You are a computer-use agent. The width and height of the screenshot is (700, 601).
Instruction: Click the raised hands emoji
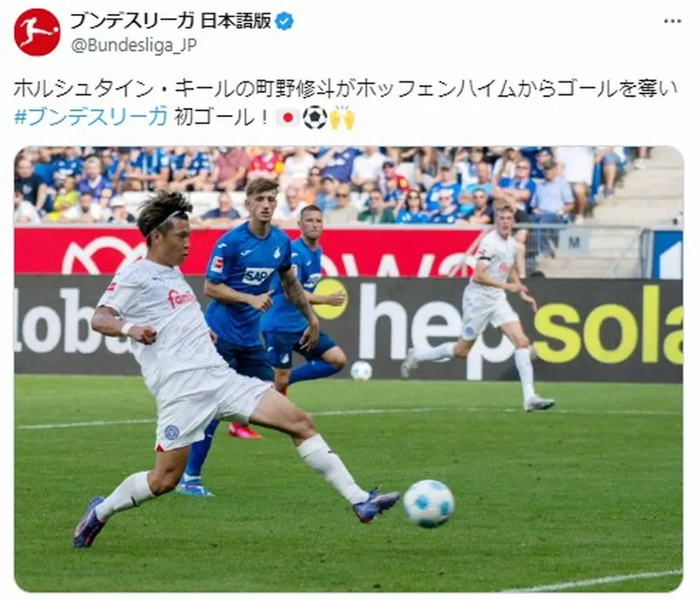pyautogui.click(x=342, y=118)
